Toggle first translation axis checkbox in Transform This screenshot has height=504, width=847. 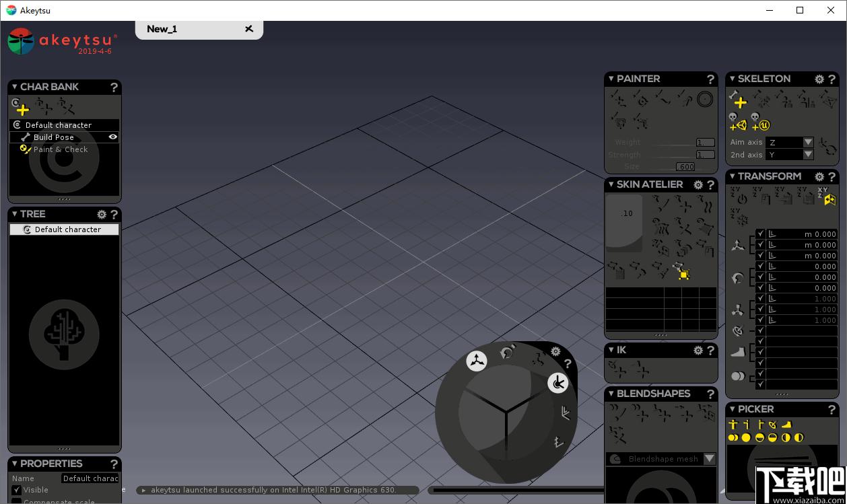coord(760,234)
